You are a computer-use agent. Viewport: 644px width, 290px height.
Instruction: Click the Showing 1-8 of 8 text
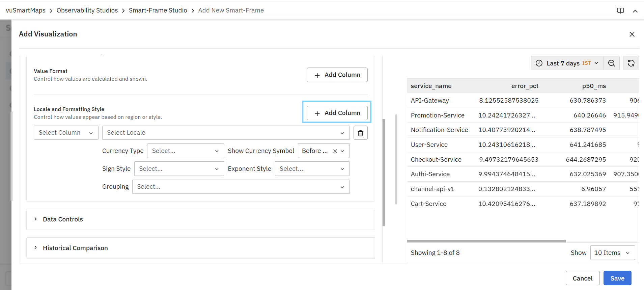tap(435, 253)
